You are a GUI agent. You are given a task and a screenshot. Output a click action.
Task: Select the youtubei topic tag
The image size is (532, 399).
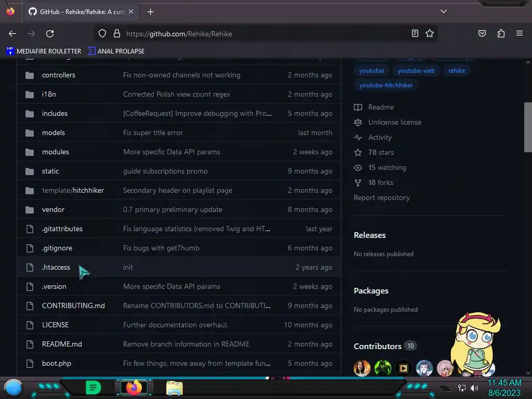371,71
